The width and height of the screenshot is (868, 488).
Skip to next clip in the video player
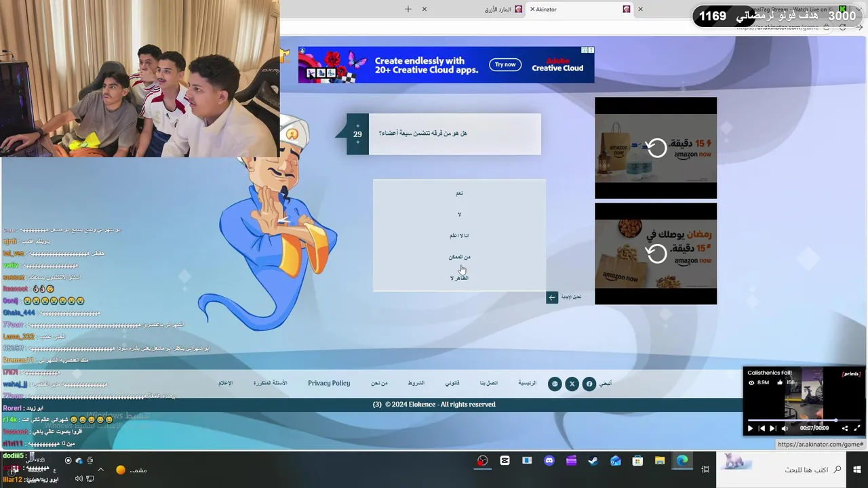point(772,428)
